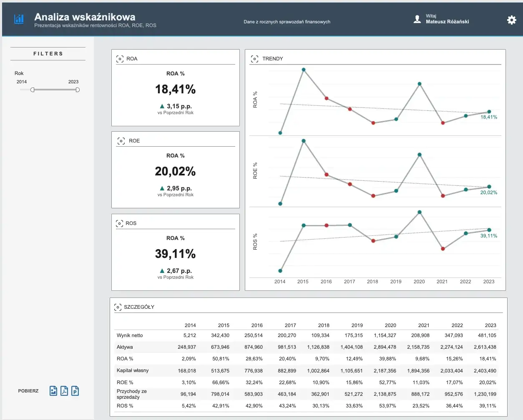
Task: Click the bar chart logo icon
Action: point(19,19)
